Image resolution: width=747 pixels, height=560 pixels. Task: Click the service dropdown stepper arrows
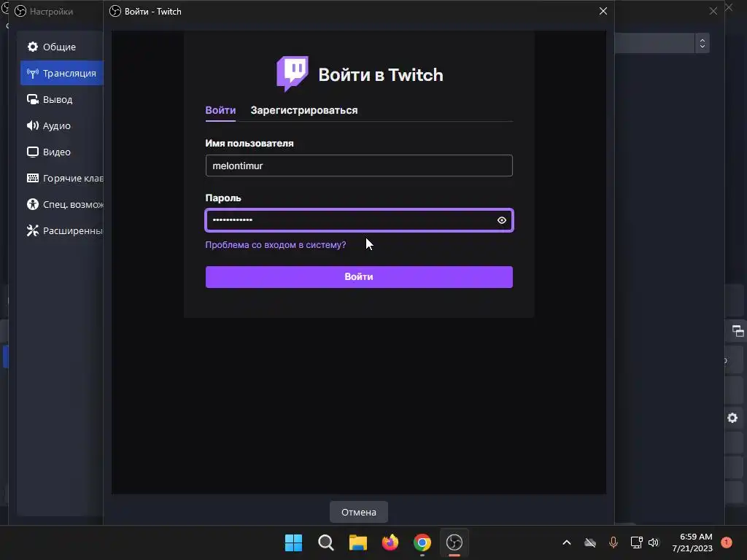703,43
